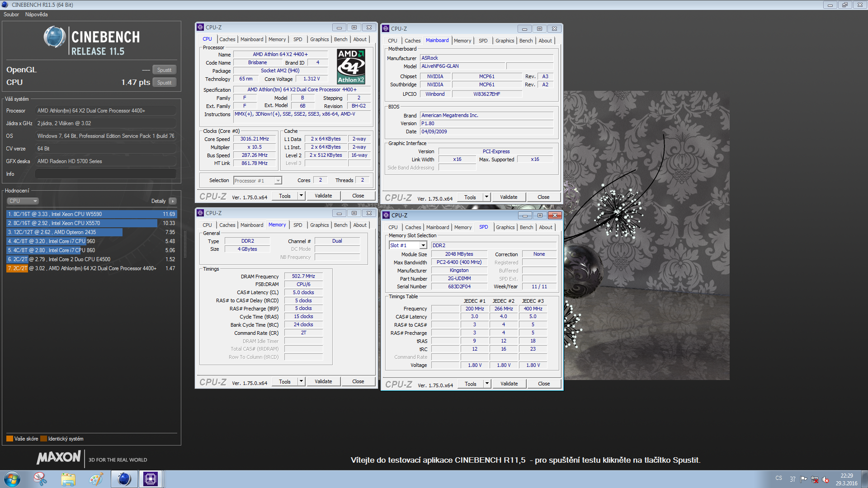Expand Tools arrow in Mainboard window

[x=486, y=197]
